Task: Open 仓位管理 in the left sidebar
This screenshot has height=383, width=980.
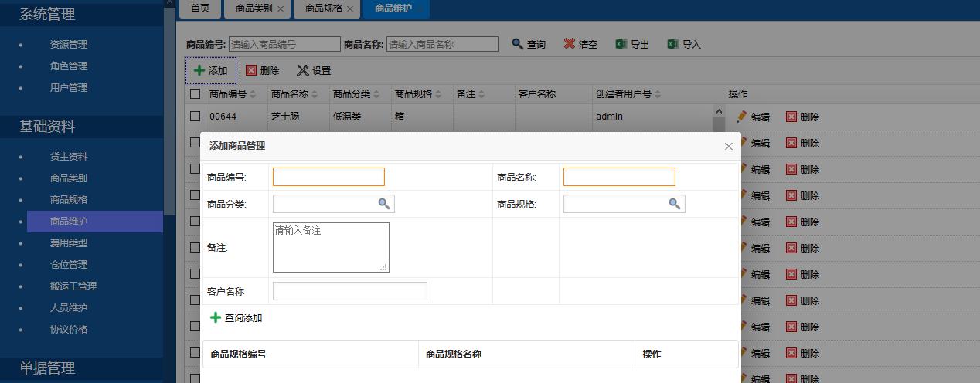Action: pos(69,264)
